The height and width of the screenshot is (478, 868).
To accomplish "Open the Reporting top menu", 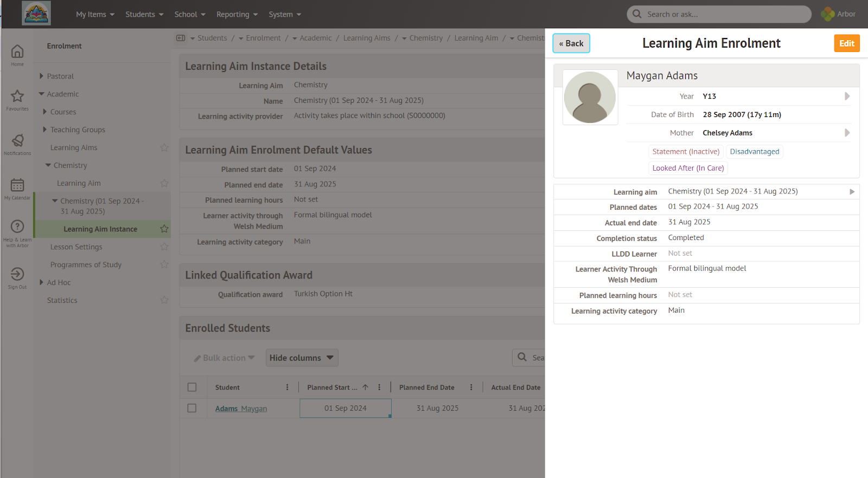I will (237, 15).
